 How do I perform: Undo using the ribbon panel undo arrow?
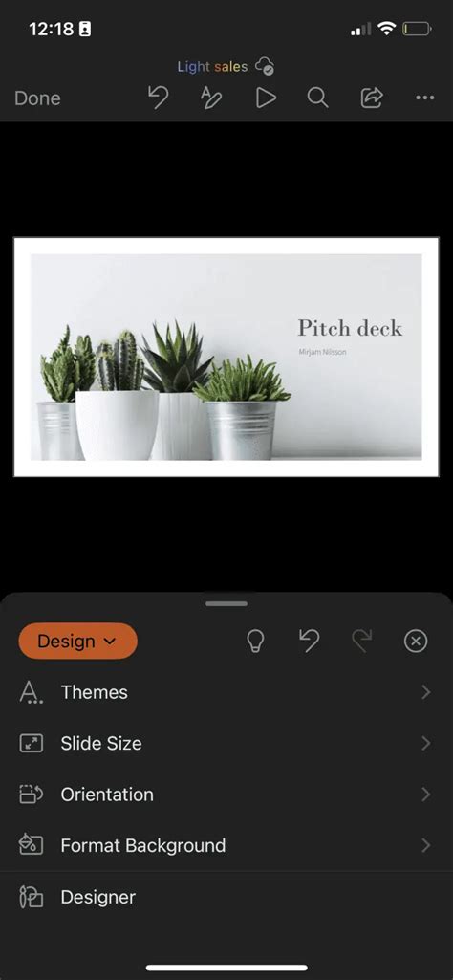pyautogui.click(x=310, y=642)
